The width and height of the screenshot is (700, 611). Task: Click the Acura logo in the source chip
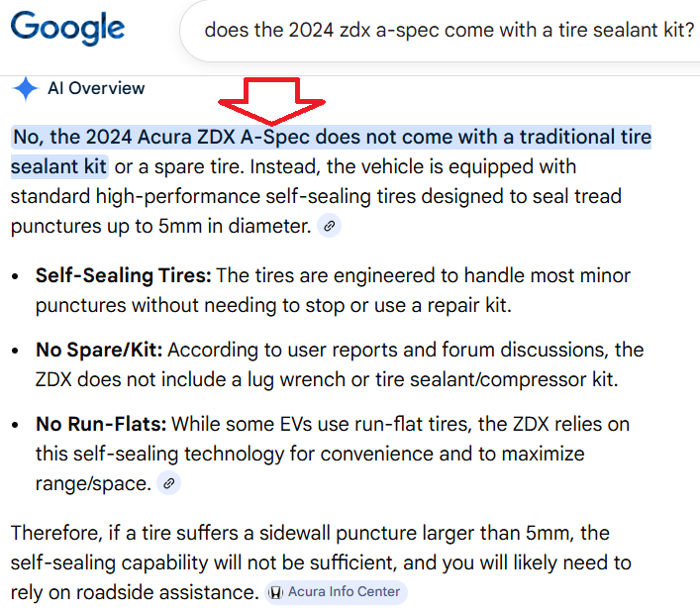pyautogui.click(x=274, y=592)
